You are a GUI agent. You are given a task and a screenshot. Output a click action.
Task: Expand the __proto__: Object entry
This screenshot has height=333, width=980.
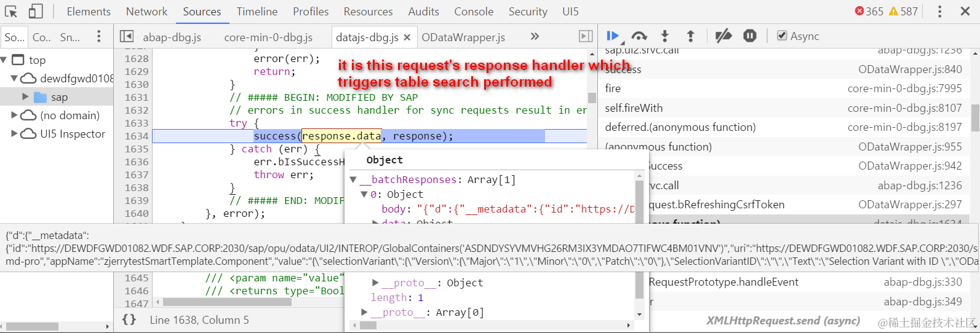coord(375,283)
